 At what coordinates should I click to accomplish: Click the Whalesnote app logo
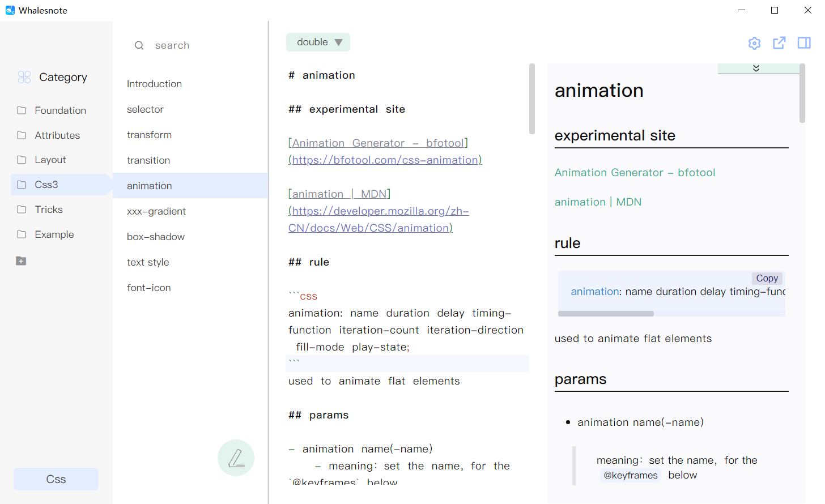[x=9, y=10]
